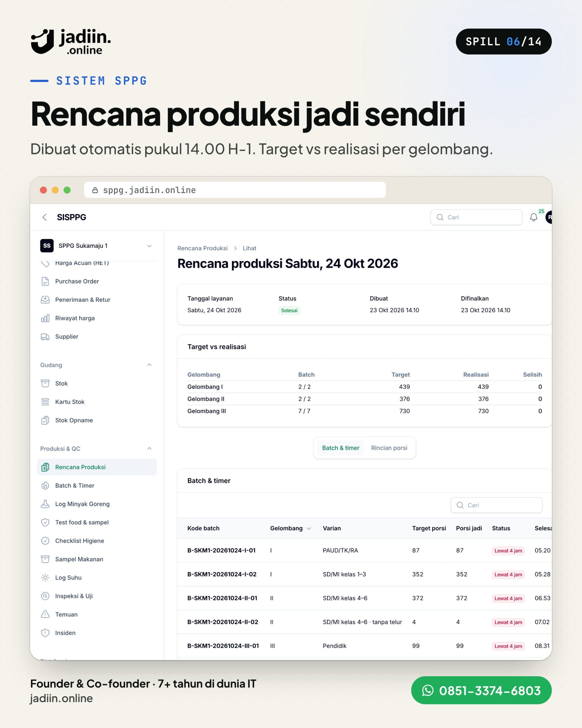Screen dimensions: 582x728
Task: Open Penerimaan & Retur menu item
Action: (97, 299)
